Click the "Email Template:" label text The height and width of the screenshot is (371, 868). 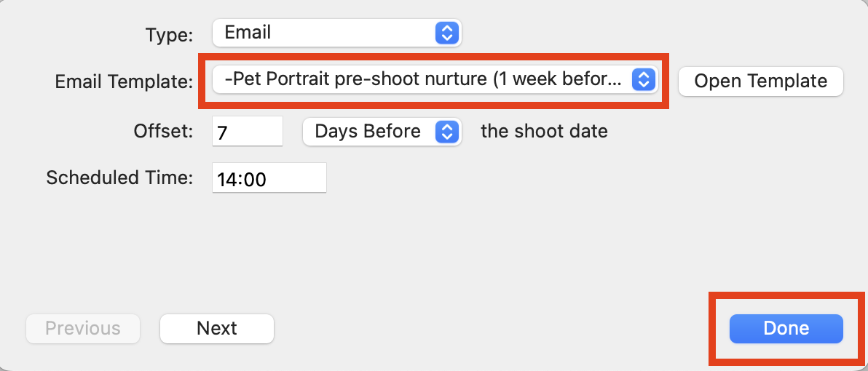(124, 82)
